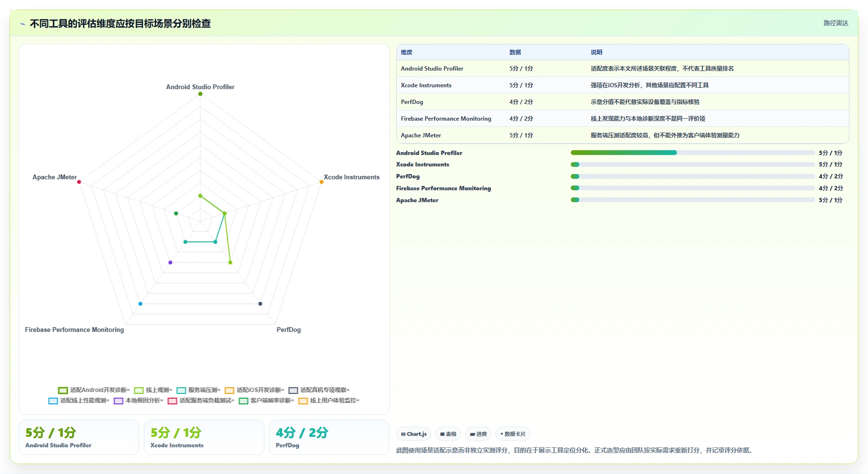Click the 路径雷达 label in the header

pos(836,23)
